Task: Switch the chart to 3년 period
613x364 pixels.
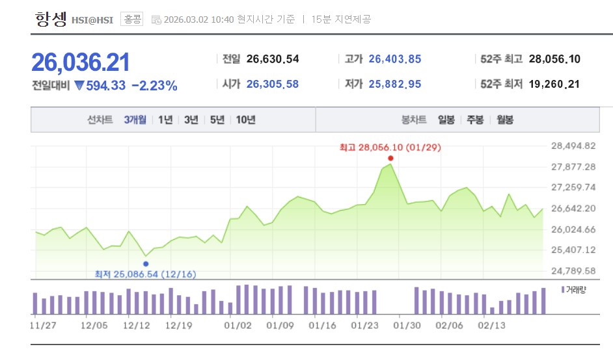Action: (x=191, y=120)
